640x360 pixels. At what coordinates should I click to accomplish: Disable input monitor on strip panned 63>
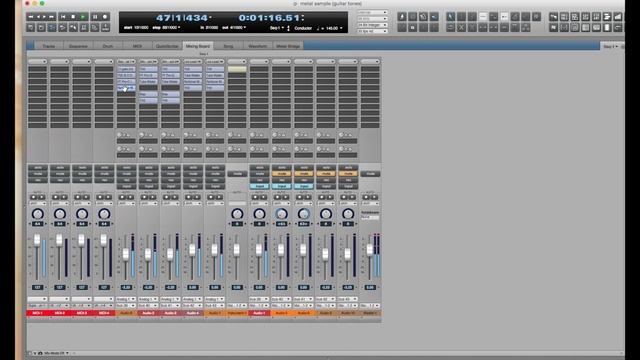[303, 186]
